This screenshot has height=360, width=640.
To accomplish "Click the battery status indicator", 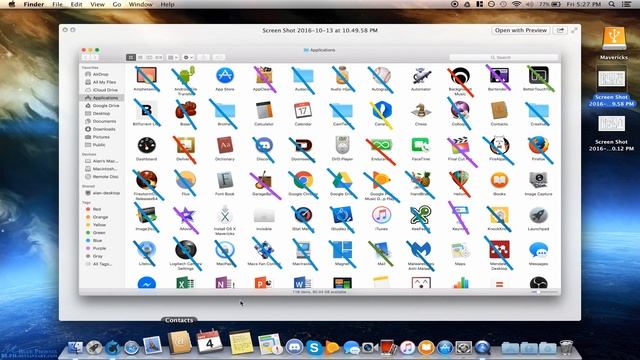I will [550, 4].
